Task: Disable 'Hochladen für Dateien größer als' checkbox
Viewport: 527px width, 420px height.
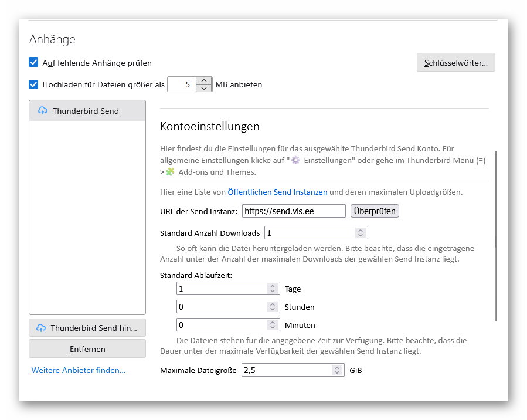Action: [33, 84]
